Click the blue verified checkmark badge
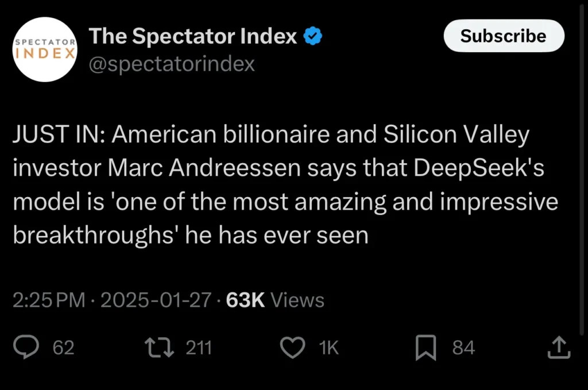588x390 pixels. [x=312, y=36]
